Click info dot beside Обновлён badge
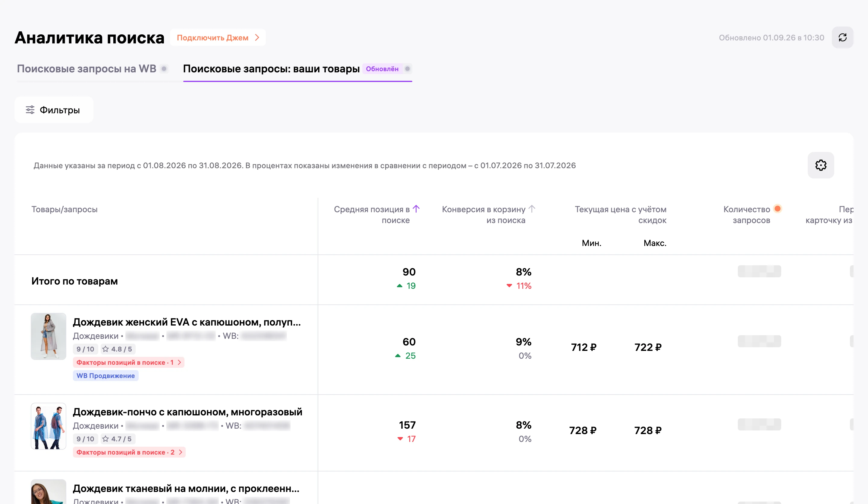The width and height of the screenshot is (868, 504). tap(407, 68)
